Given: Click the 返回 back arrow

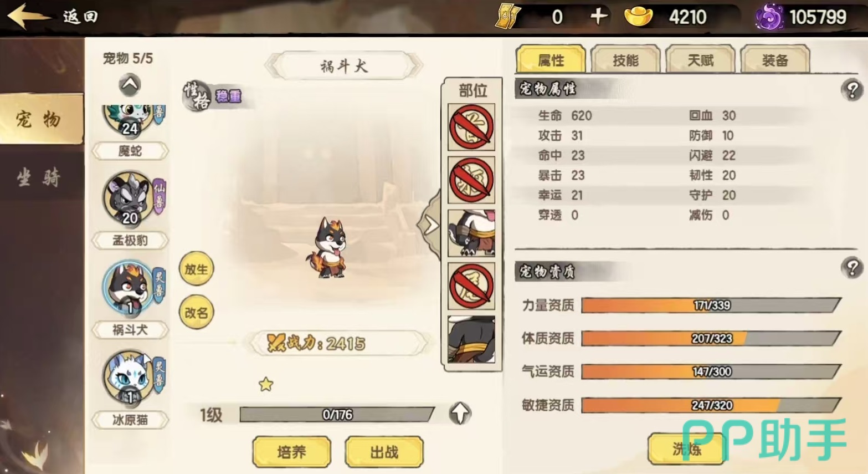Looking at the screenshot, I should (x=27, y=16).
